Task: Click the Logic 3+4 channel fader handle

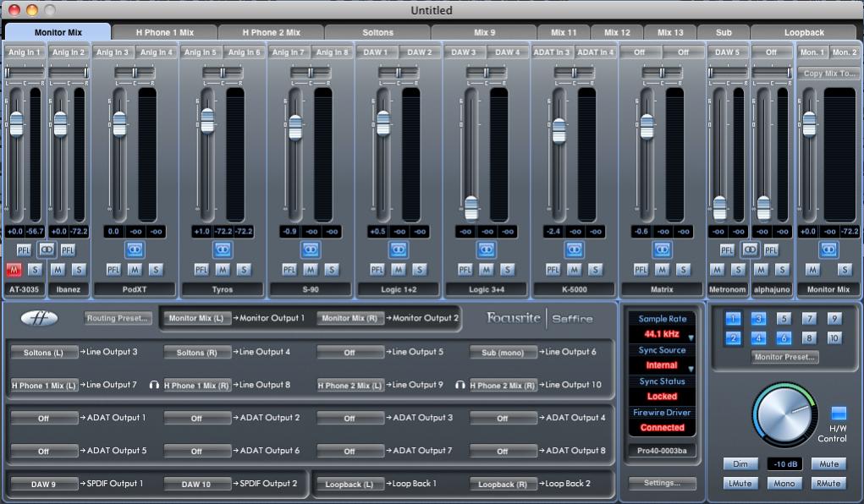Action: point(471,208)
